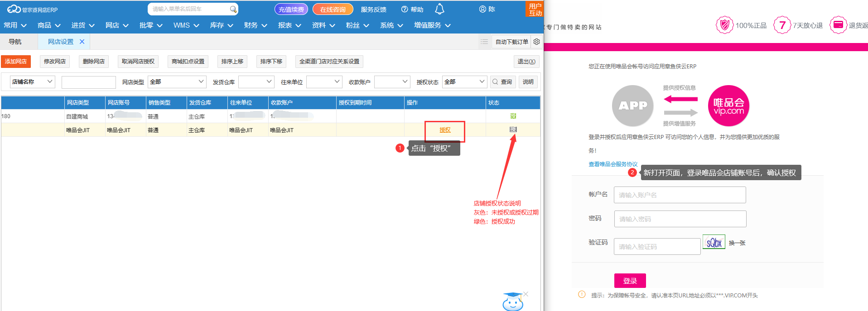The height and width of the screenshot is (311, 868).
Task: Open the 网店 menu
Action: coord(117,25)
